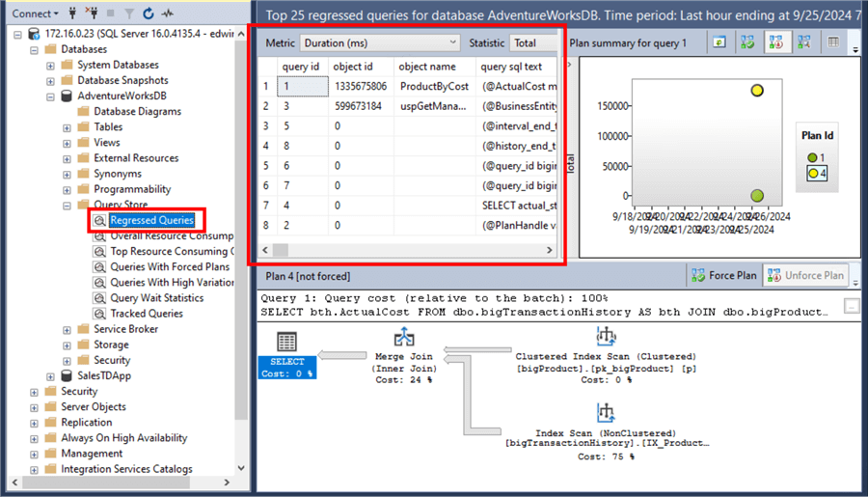Screen dimensions: 868x497
Task: Open the Statistic Total dropdown
Action: [x=533, y=42]
